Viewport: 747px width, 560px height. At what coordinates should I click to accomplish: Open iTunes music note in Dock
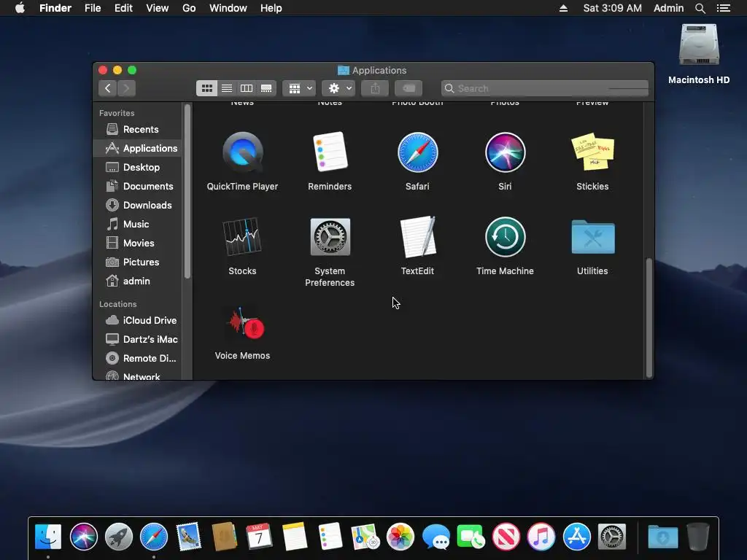pyautogui.click(x=541, y=537)
